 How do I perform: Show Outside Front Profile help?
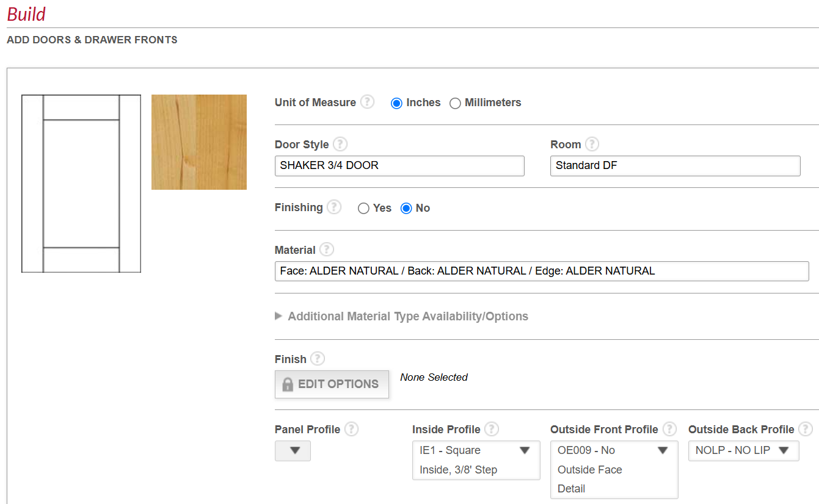[x=670, y=429]
